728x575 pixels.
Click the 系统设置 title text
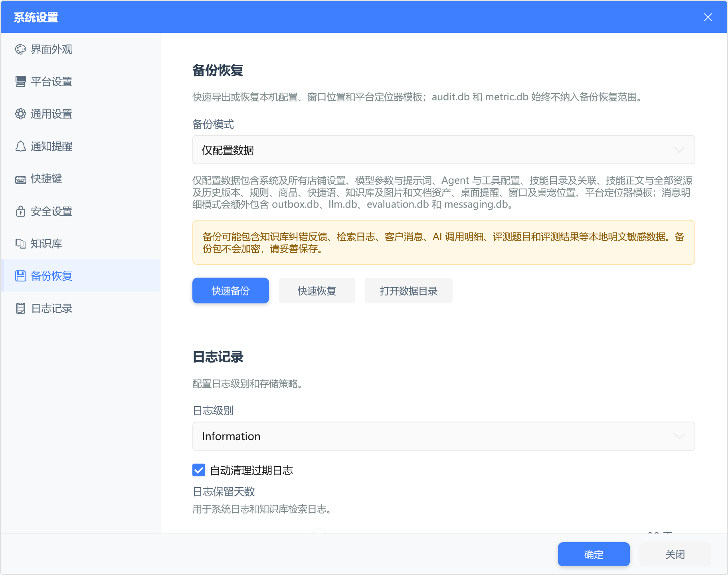tap(36, 17)
